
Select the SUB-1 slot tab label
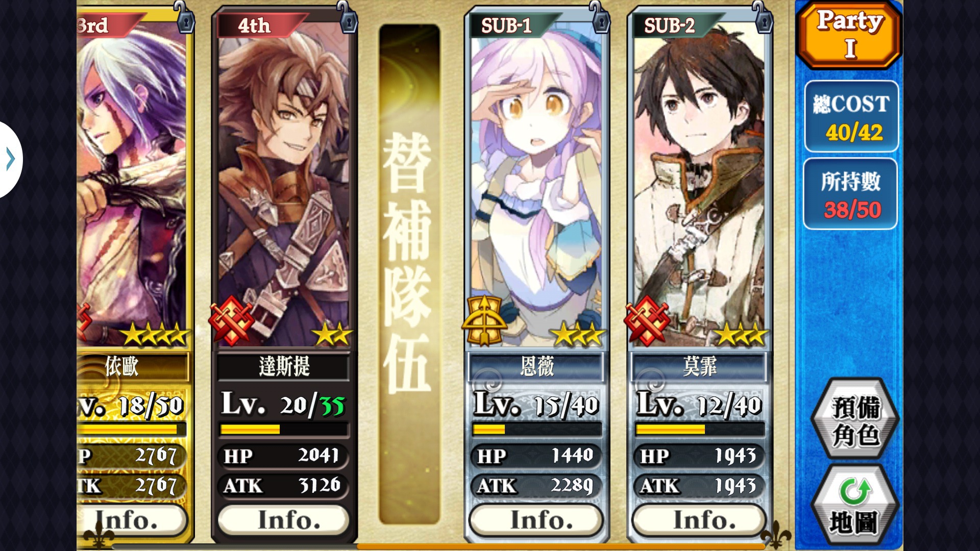click(506, 25)
